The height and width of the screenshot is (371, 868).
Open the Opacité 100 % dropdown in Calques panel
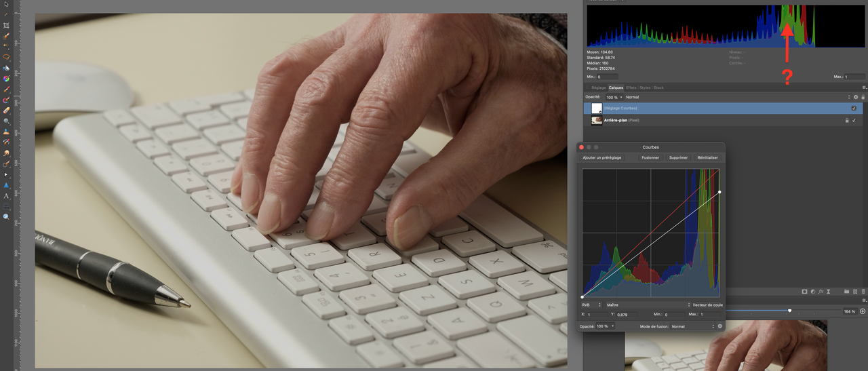click(x=614, y=97)
